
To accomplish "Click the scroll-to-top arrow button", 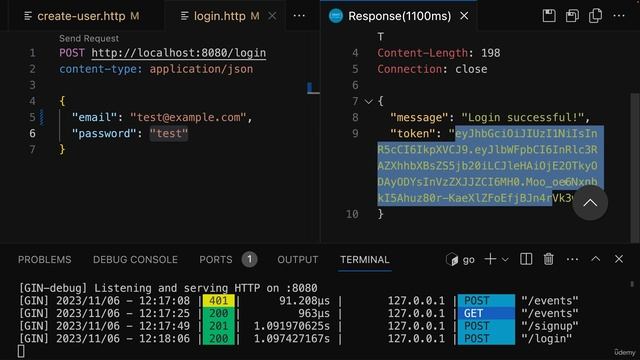I will click(590, 203).
